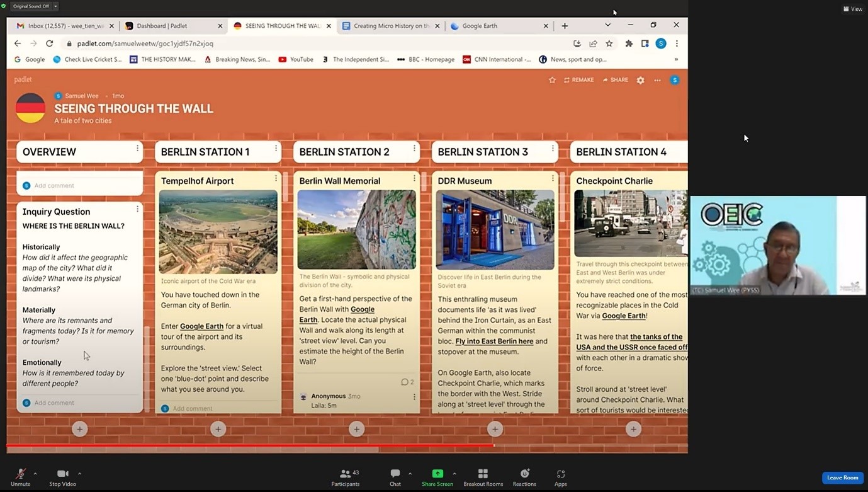Viewport: 868px width, 492px height.
Task: Expand chat options arrow
Action: click(410, 473)
